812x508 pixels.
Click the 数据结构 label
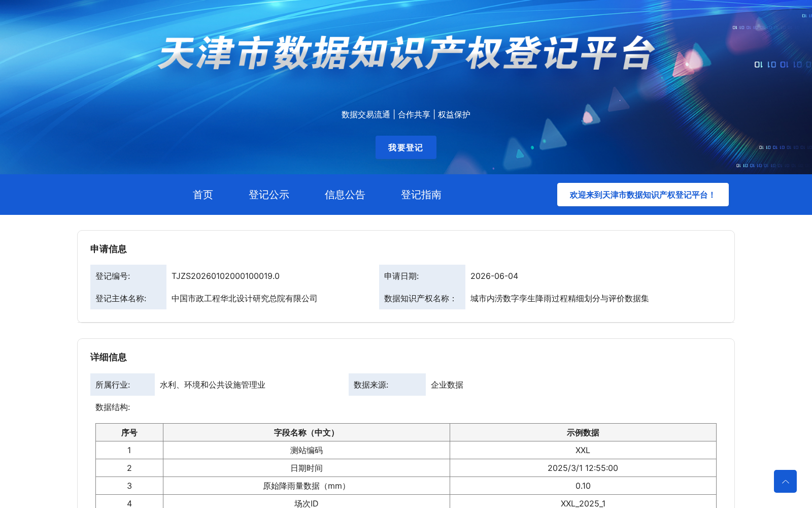[x=113, y=407]
